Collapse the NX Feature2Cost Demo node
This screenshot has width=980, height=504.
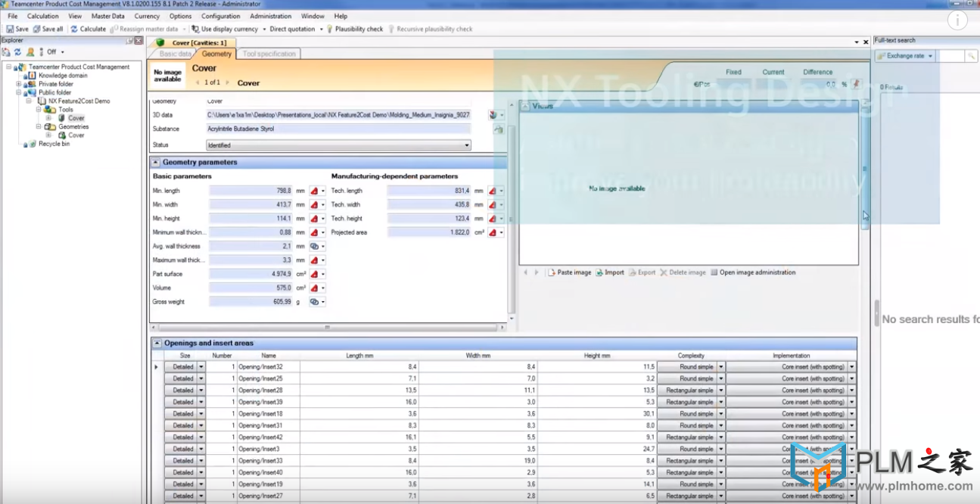29,101
